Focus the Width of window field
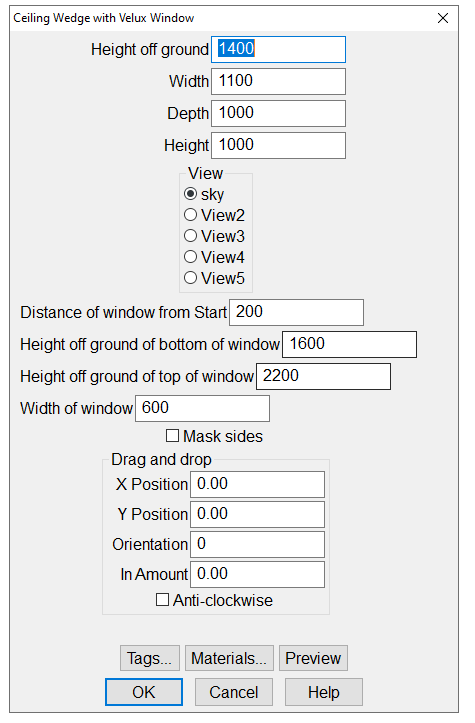Screen dimensions: 475x723 (x=202, y=409)
